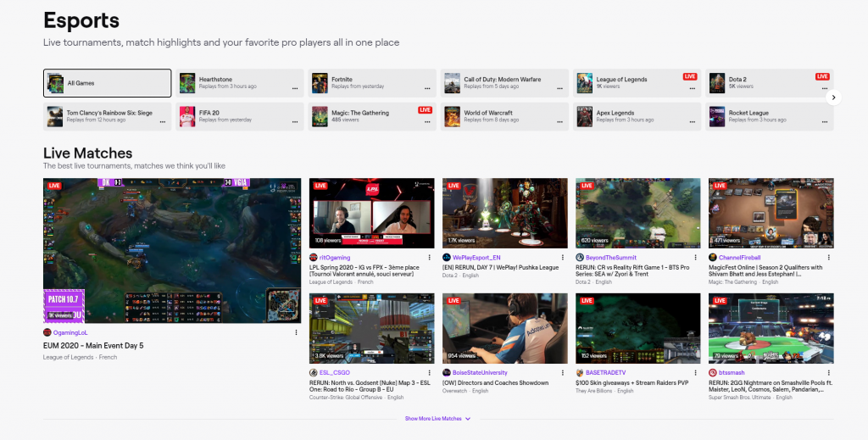Open options menu for OgamingLoL stream
Screen dimensions: 868x440
click(296, 332)
